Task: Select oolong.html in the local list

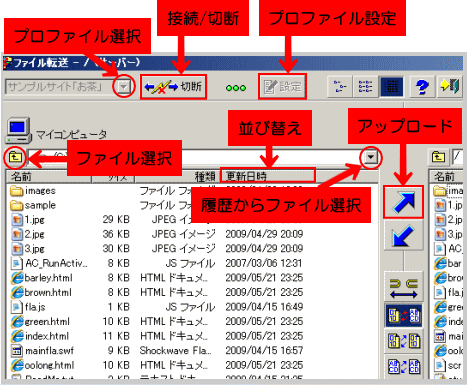Action: click(x=42, y=365)
